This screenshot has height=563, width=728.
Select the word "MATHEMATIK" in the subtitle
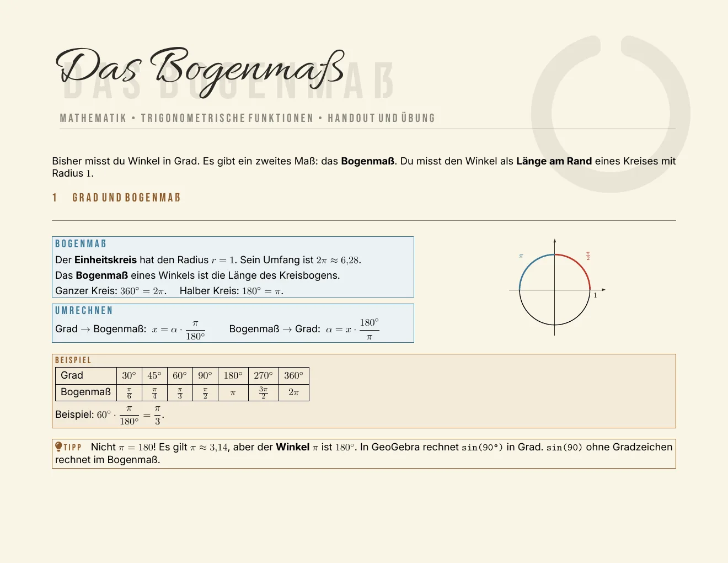93,118
